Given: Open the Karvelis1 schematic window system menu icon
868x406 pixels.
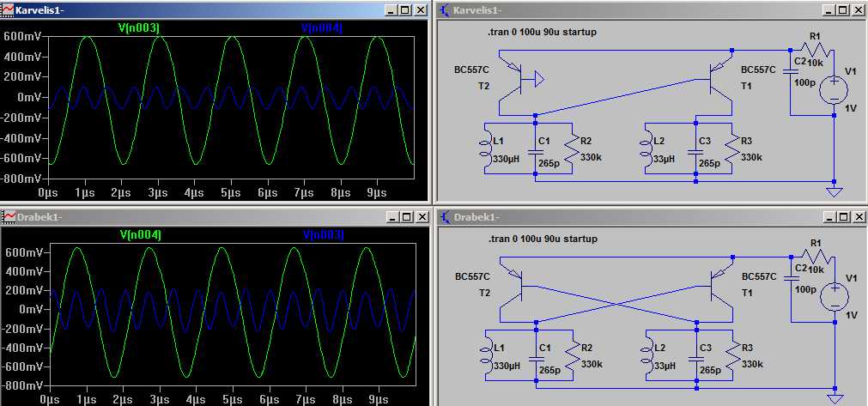Looking at the screenshot, I should pyautogui.click(x=444, y=9).
